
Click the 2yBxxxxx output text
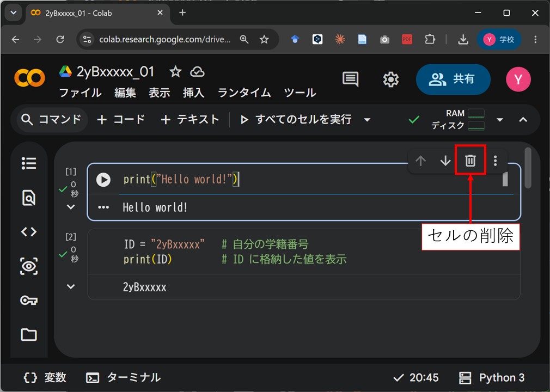(144, 287)
